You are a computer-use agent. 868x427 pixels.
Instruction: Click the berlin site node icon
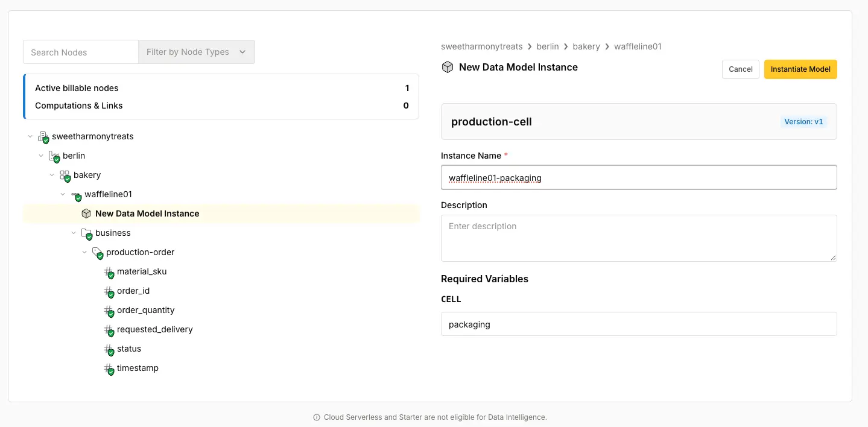pos(54,156)
